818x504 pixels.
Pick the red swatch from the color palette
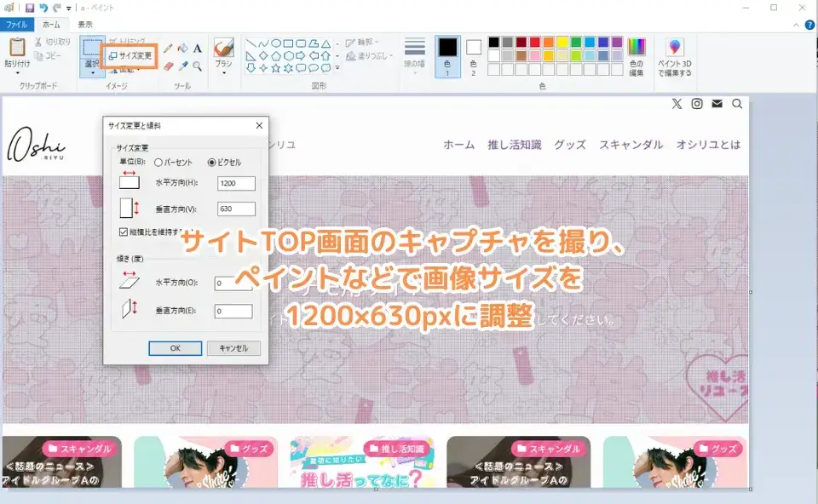pos(533,41)
